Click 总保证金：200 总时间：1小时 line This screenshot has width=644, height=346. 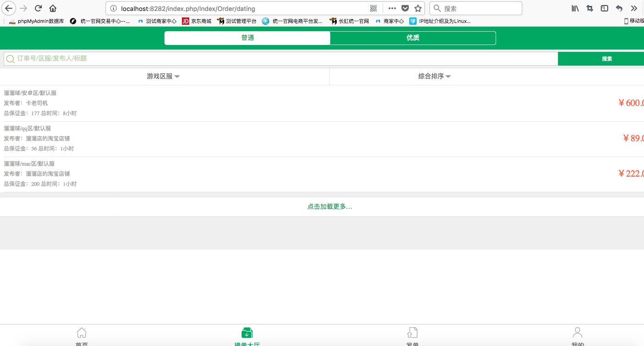click(40, 184)
